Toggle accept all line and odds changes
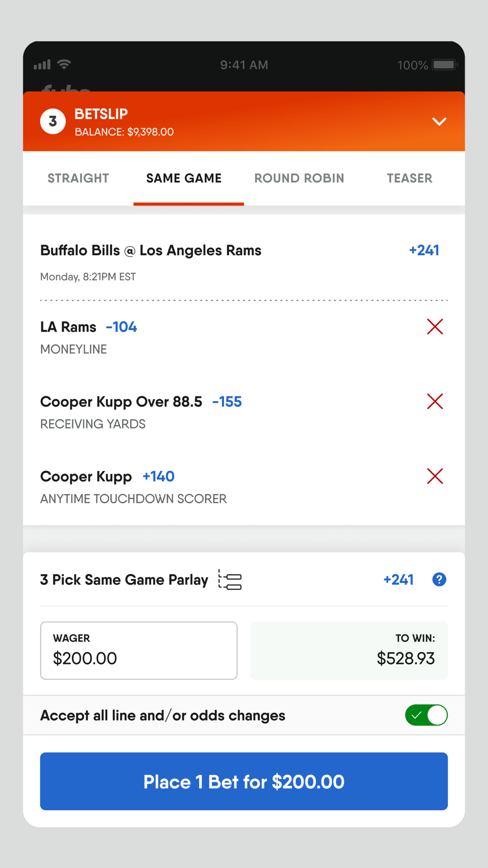 pyautogui.click(x=426, y=715)
